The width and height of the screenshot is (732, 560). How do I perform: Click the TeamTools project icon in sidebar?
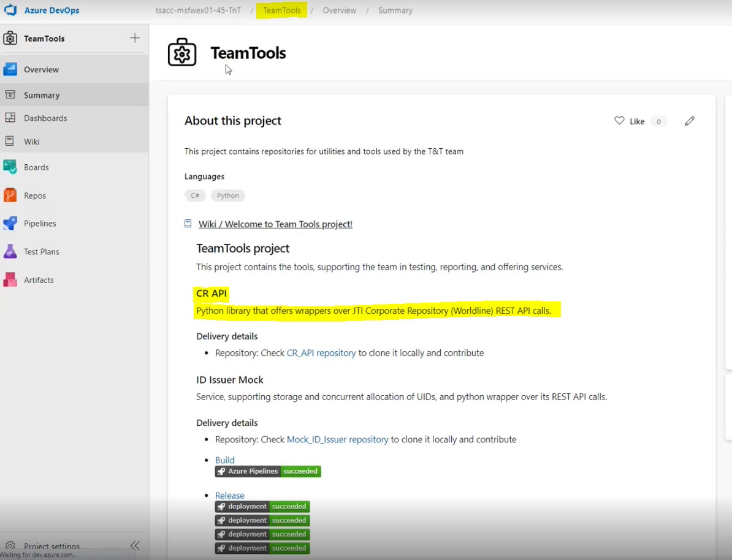(10, 38)
